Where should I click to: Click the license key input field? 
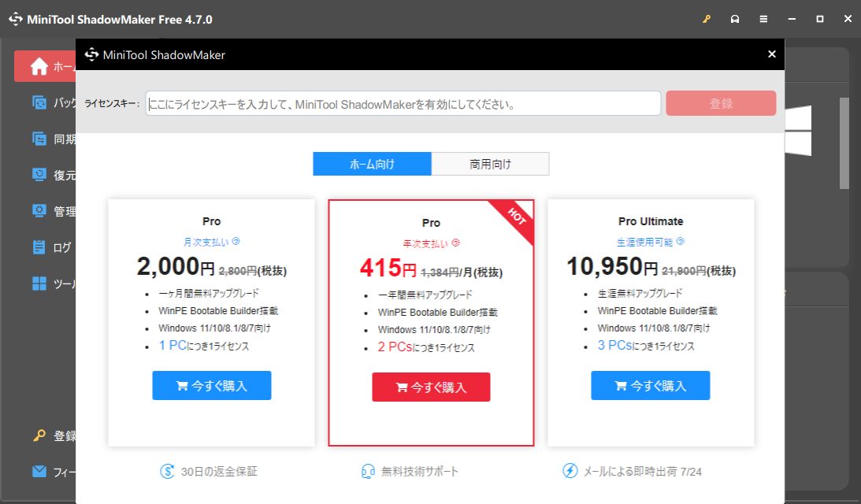click(403, 103)
